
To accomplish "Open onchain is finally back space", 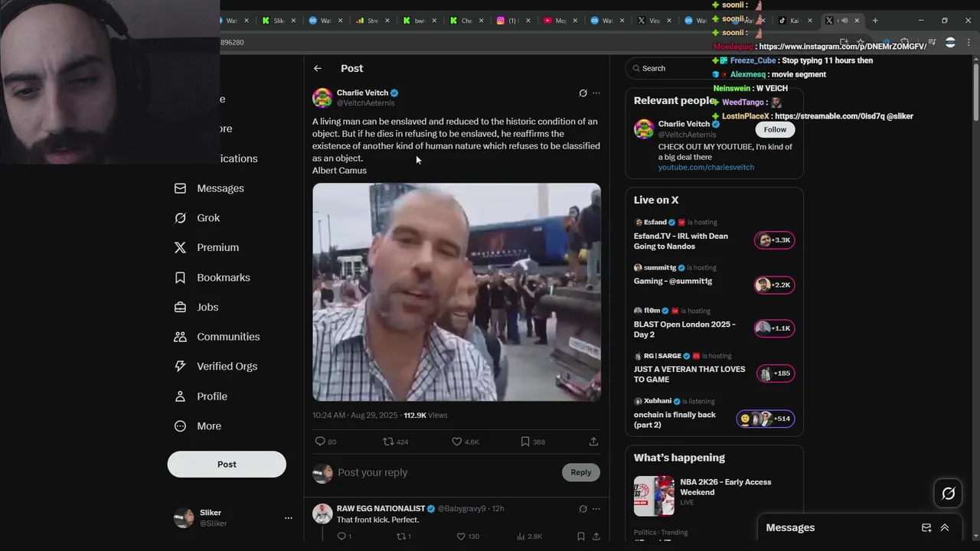I will (714, 414).
